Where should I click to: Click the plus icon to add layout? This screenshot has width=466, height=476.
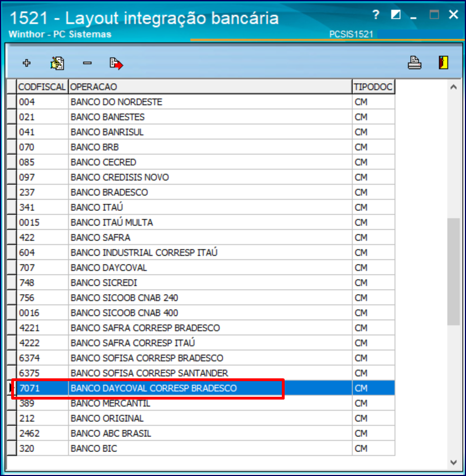click(27, 63)
